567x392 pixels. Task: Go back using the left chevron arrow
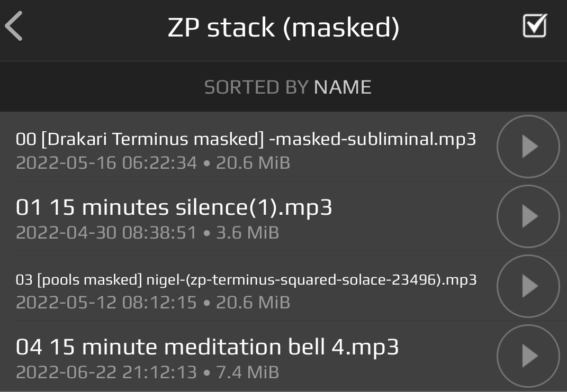point(14,26)
